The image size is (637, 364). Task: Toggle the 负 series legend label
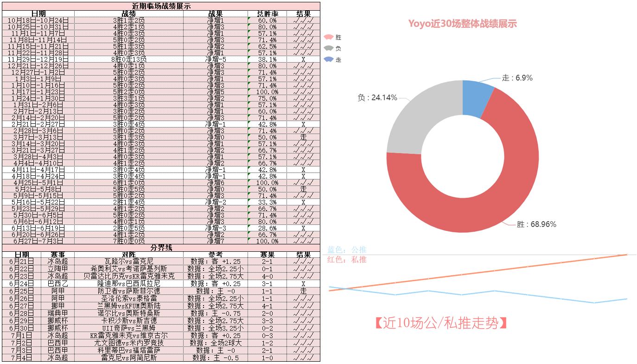coord(338,48)
